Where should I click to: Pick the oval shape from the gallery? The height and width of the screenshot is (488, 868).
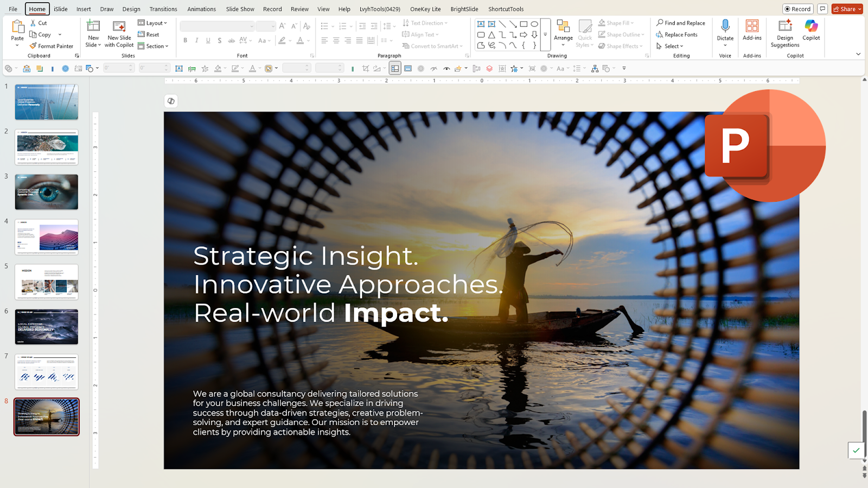click(534, 24)
